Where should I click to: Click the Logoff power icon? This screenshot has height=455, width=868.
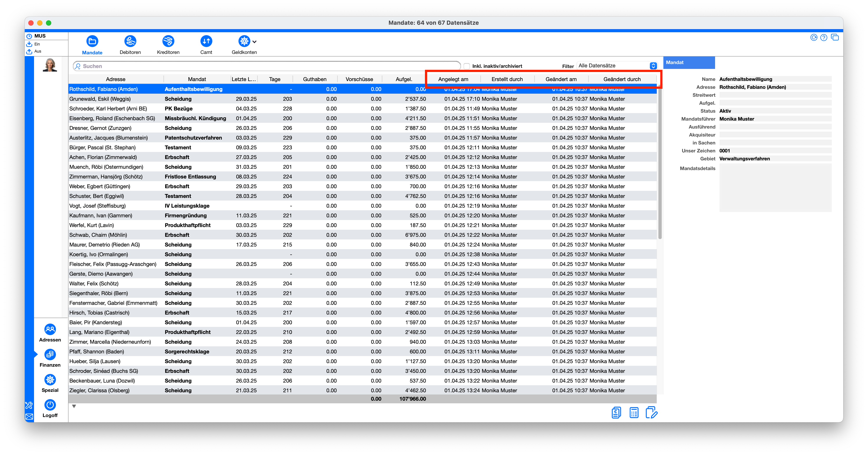pos(50,405)
